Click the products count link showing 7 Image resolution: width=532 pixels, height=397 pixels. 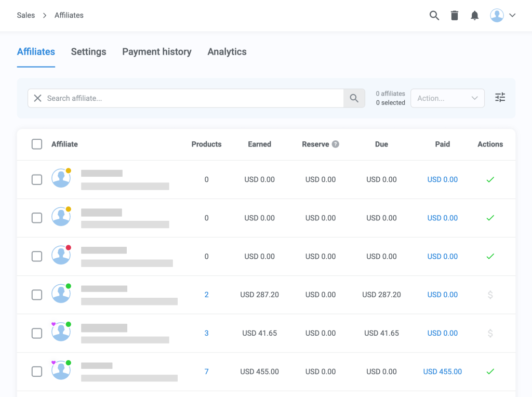point(206,372)
